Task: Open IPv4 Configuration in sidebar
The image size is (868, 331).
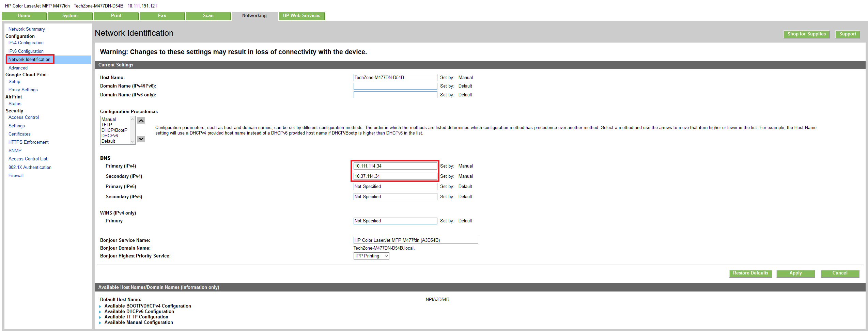Action: click(26, 43)
